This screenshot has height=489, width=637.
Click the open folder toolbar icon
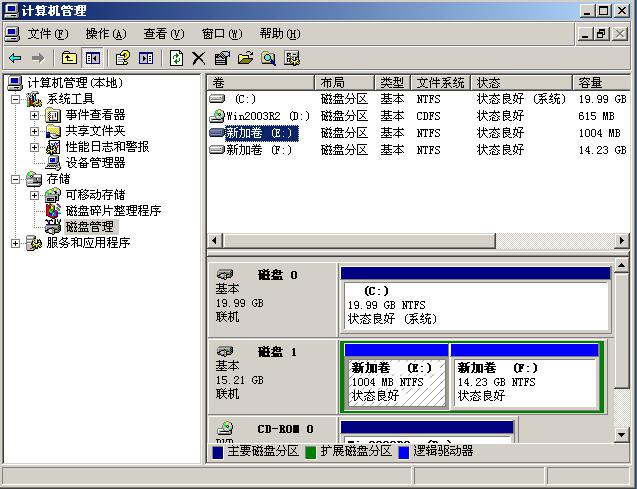[245, 58]
